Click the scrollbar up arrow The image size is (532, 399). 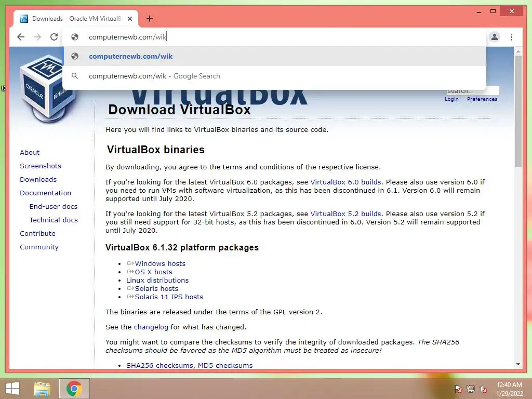(x=518, y=51)
